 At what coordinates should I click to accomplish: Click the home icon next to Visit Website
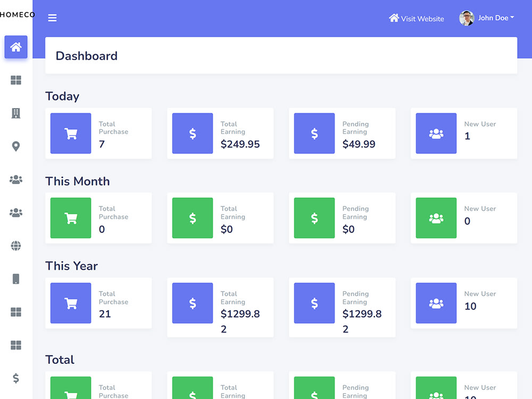tap(393, 18)
